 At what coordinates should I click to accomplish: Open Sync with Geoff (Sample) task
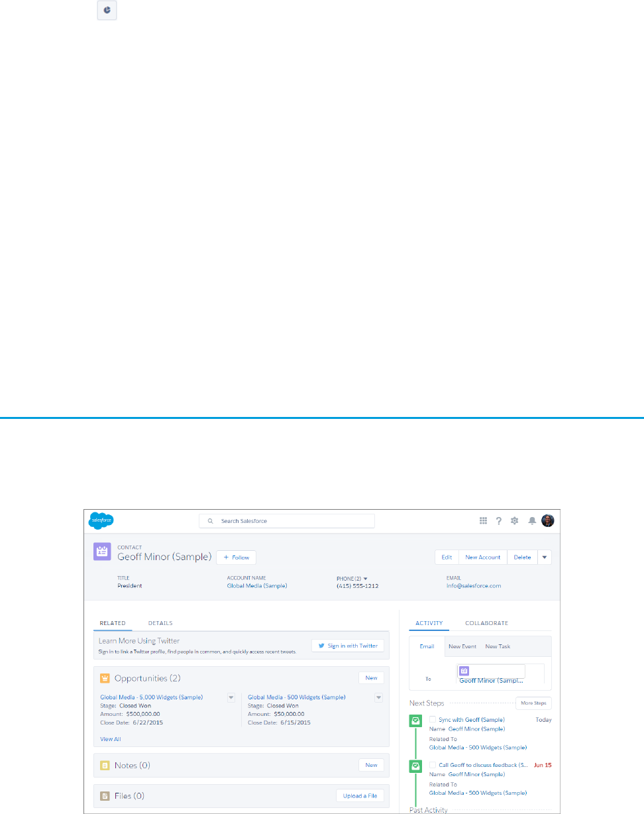(472, 720)
